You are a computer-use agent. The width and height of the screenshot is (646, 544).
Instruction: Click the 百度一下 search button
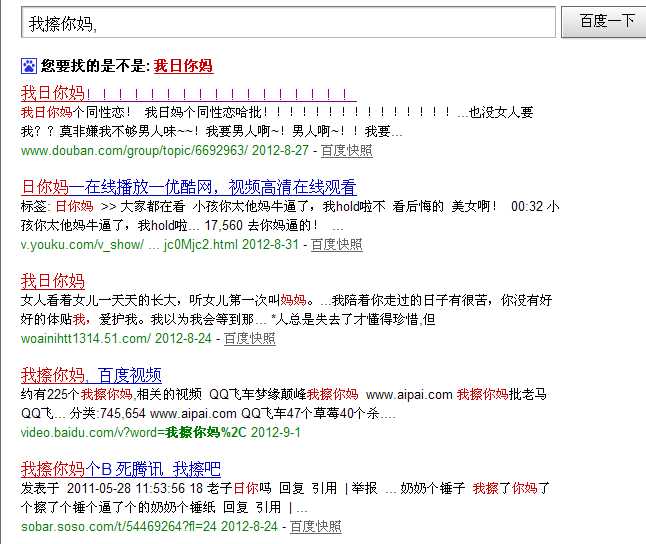(x=606, y=21)
